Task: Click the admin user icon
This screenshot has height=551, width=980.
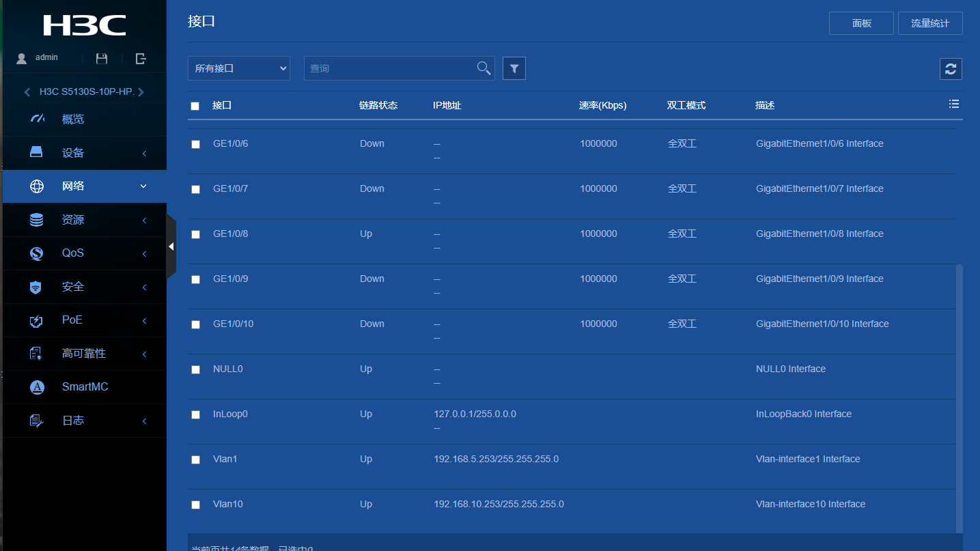Action: point(22,59)
